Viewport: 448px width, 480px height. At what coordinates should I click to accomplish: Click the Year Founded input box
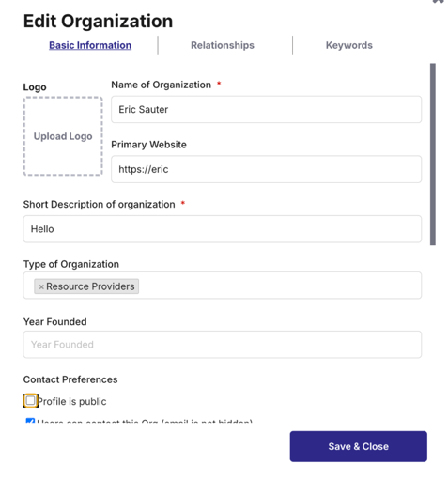[223, 345]
